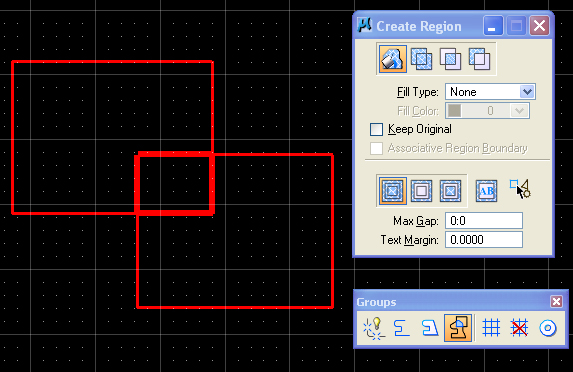
Task: Toggle Ignore Interior Shapes icon
Action: pos(392,191)
